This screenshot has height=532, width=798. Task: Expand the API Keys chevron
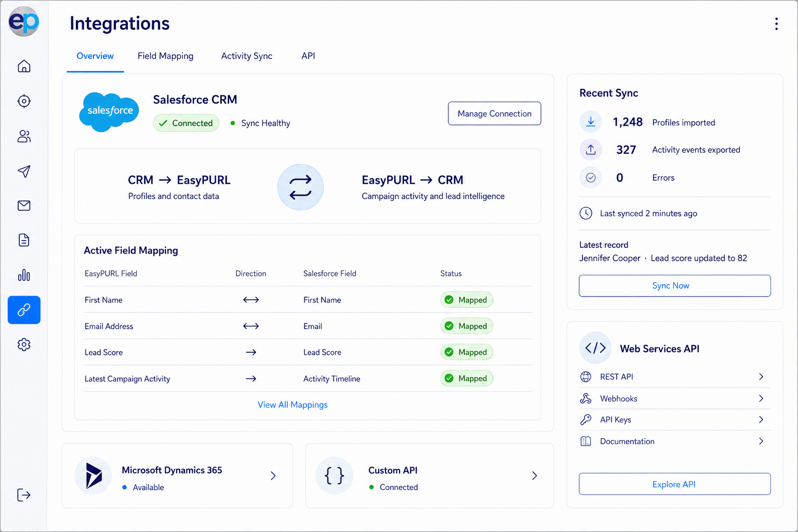pyautogui.click(x=761, y=420)
